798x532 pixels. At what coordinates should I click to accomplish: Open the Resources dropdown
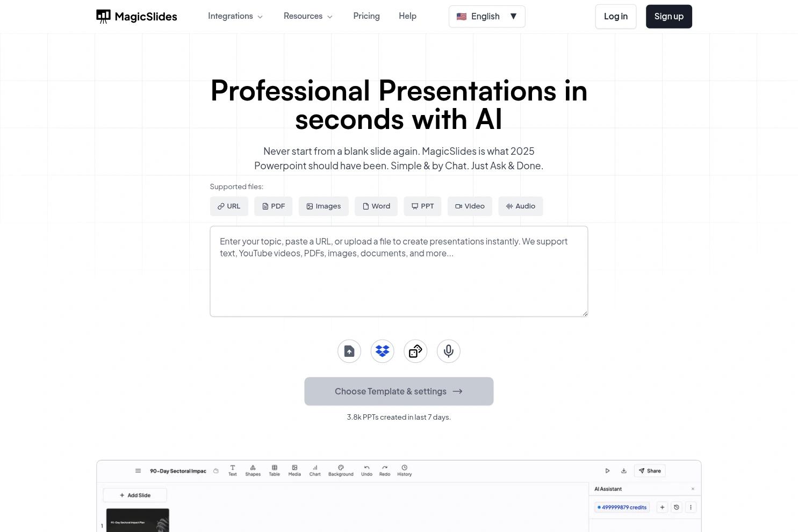(308, 16)
